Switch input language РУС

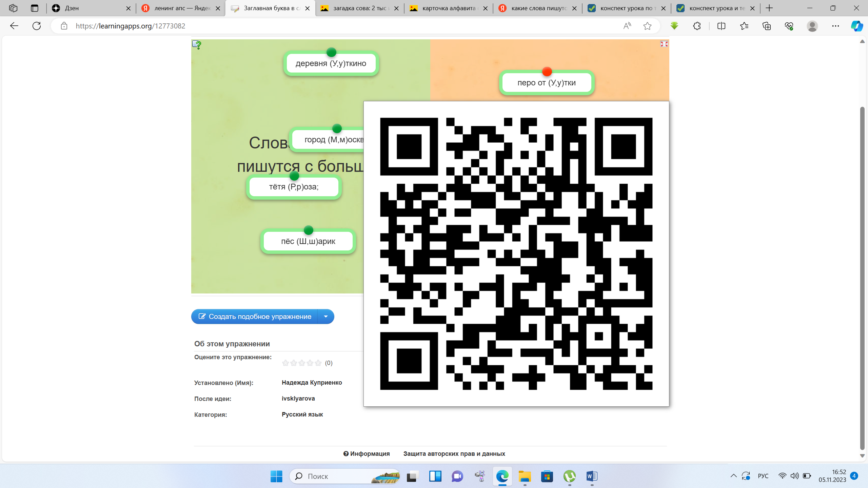tap(763, 476)
